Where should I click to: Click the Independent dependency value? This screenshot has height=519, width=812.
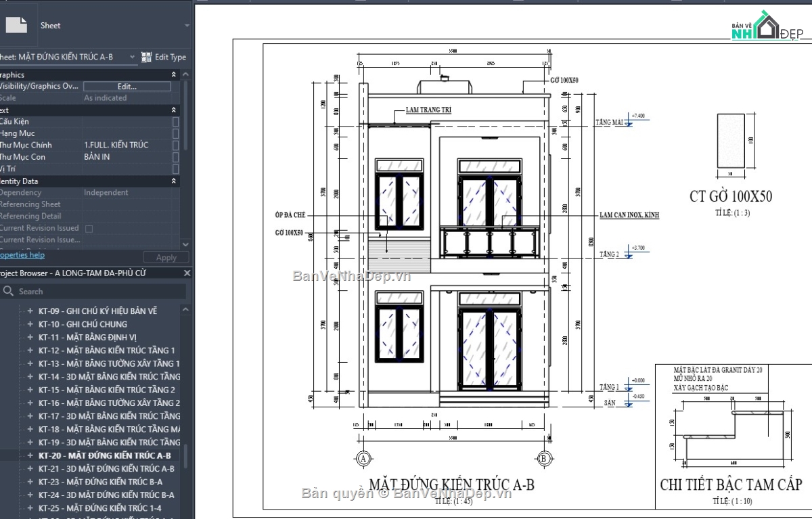tap(106, 193)
